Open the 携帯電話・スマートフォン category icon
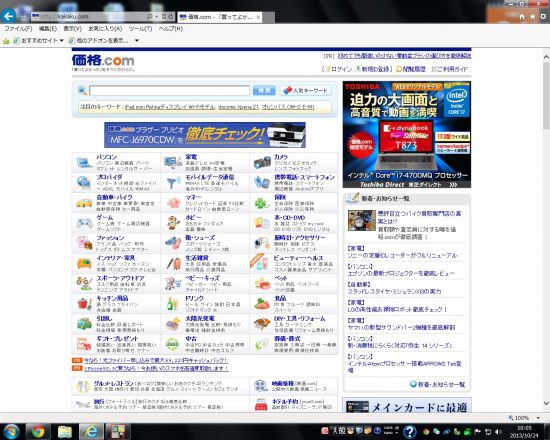550x440 pixels. (262, 182)
